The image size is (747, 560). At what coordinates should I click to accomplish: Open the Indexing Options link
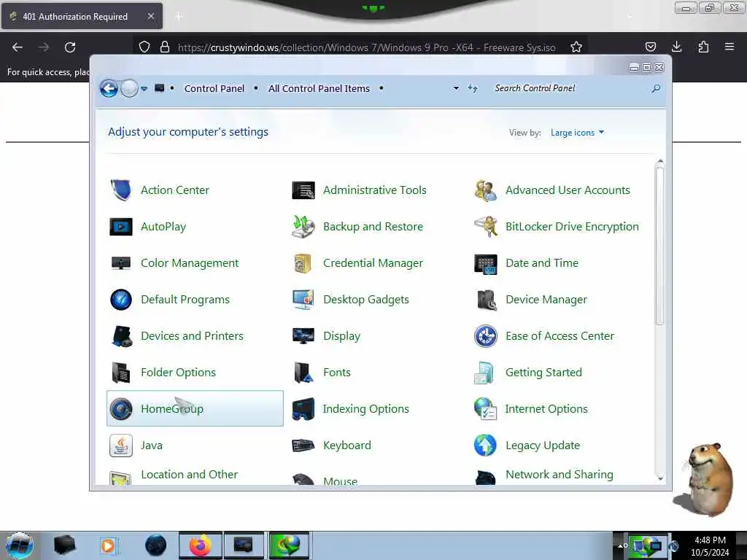coord(366,408)
